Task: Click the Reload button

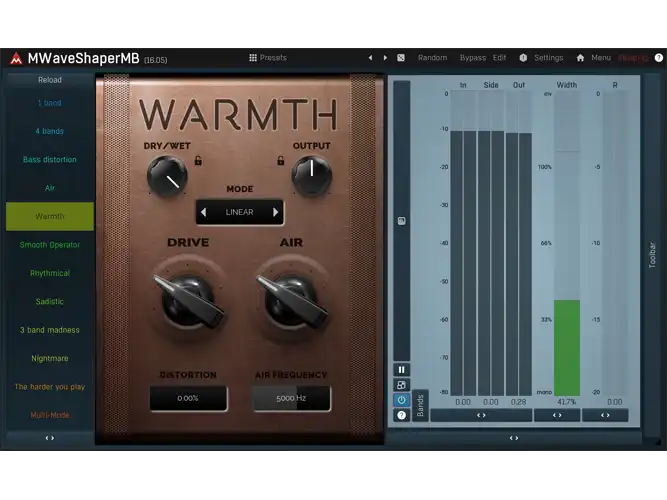Action: click(50, 80)
